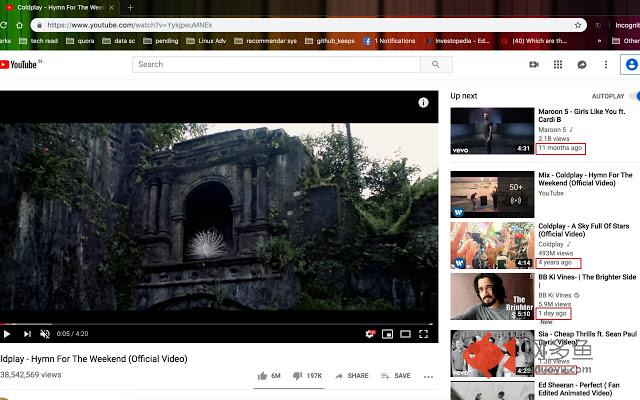
Task: Play the video
Action: pos(7,334)
